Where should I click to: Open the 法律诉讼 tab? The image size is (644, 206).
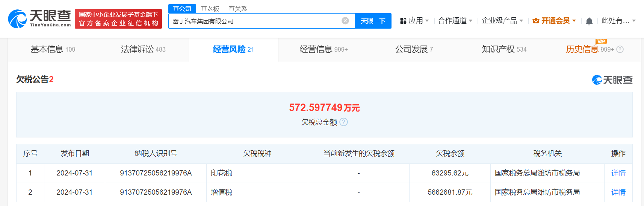pos(143,49)
